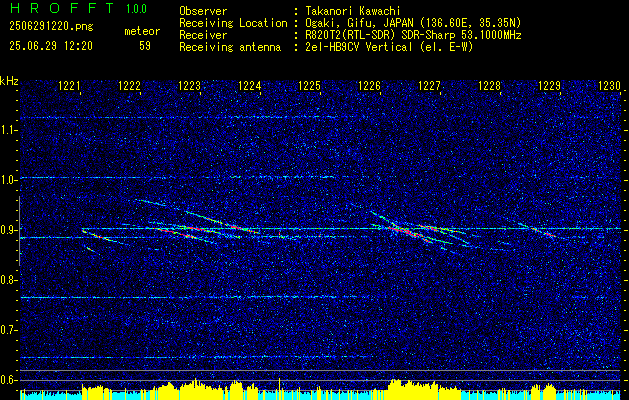Click the 0.7 kHz axis label
This screenshot has width=629, height=400.
tap(8, 330)
